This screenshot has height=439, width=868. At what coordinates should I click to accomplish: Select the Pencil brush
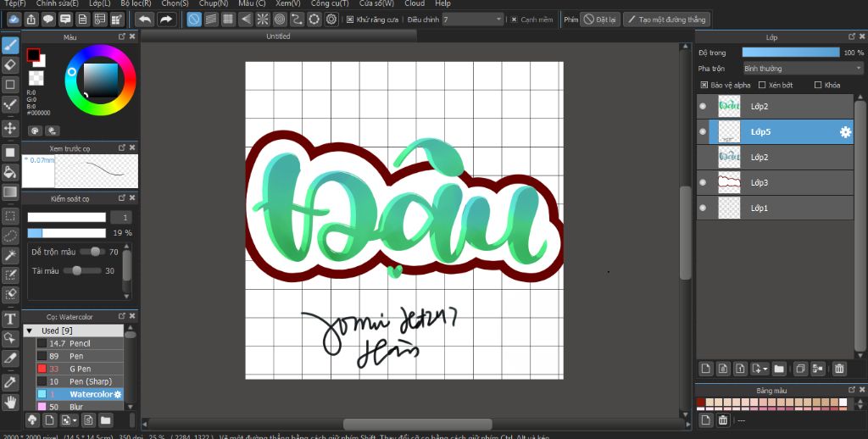pyautogui.click(x=80, y=343)
